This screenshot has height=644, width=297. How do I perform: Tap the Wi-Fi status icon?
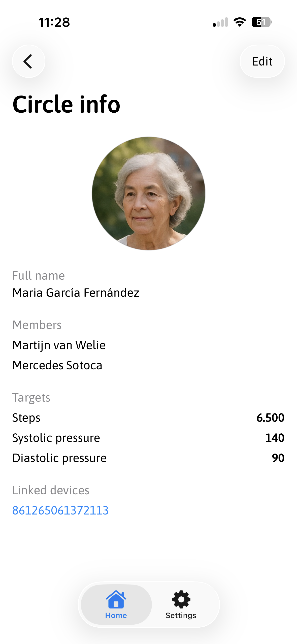coord(240,22)
